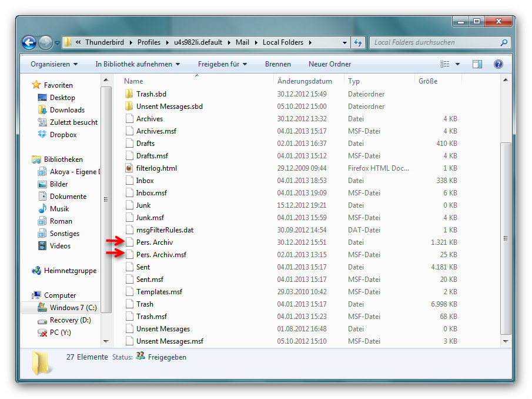
Task: Open the 'Freigeben für' menu
Action: (x=222, y=64)
